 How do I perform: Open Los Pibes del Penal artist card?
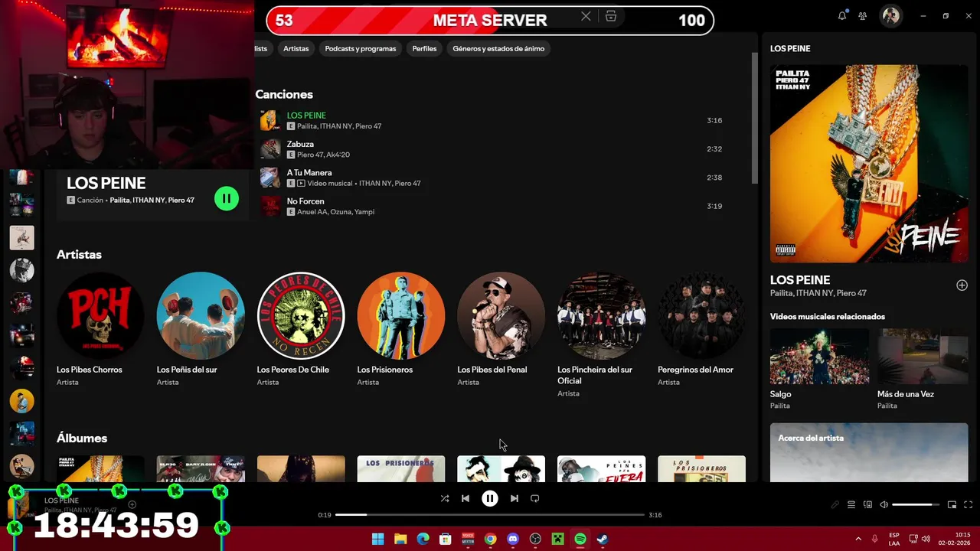[x=501, y=330]
